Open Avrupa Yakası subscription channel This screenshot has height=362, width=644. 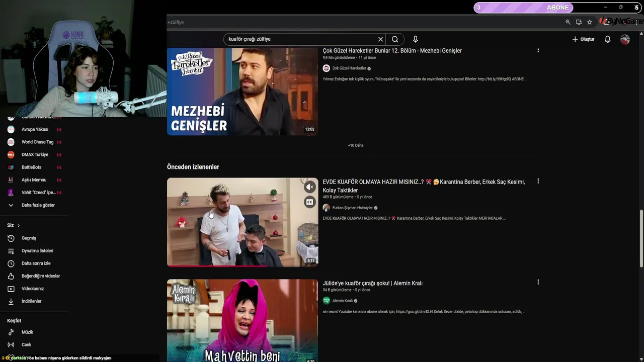(34, 130)
